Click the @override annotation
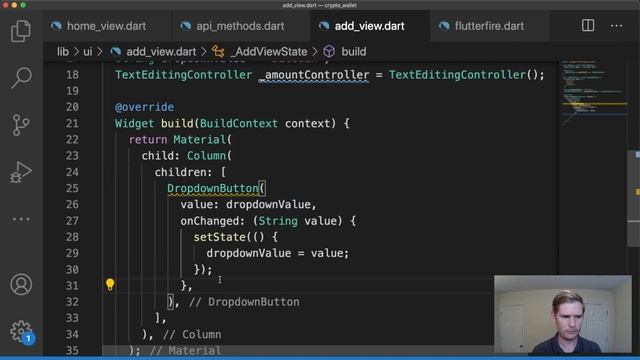Image resolution: width=640 pixels, height=360 pixels. click(x=144, y=107)
